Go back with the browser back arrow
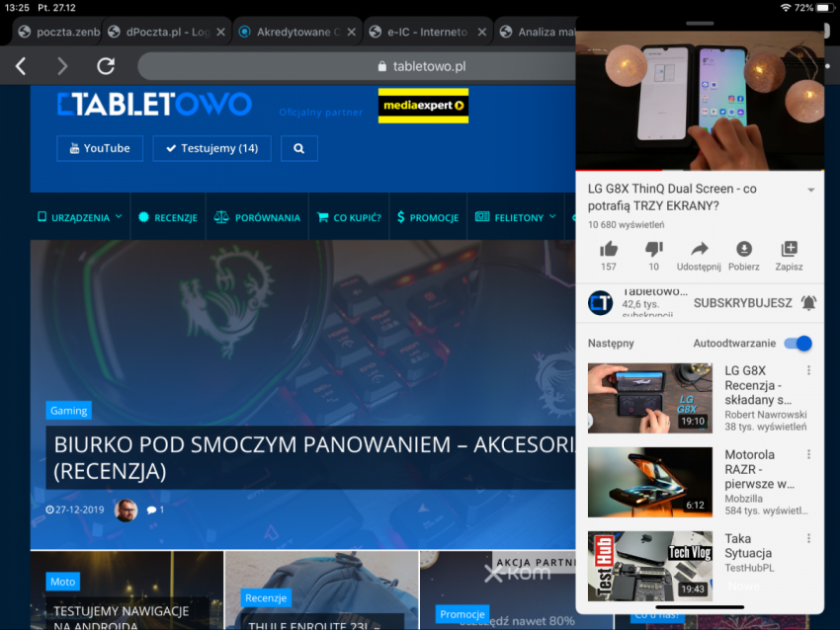Image resolution: width=840 pixels, height=630 pixels. click(21, 66)
